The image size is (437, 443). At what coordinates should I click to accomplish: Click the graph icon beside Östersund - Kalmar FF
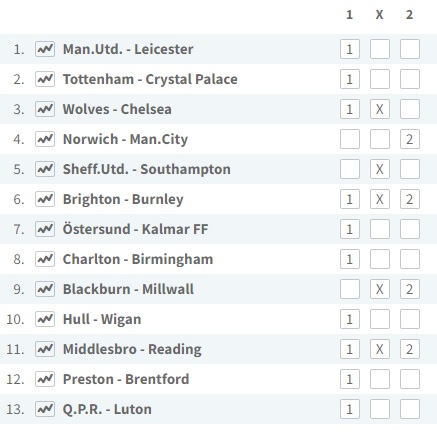tap(45, 229)
